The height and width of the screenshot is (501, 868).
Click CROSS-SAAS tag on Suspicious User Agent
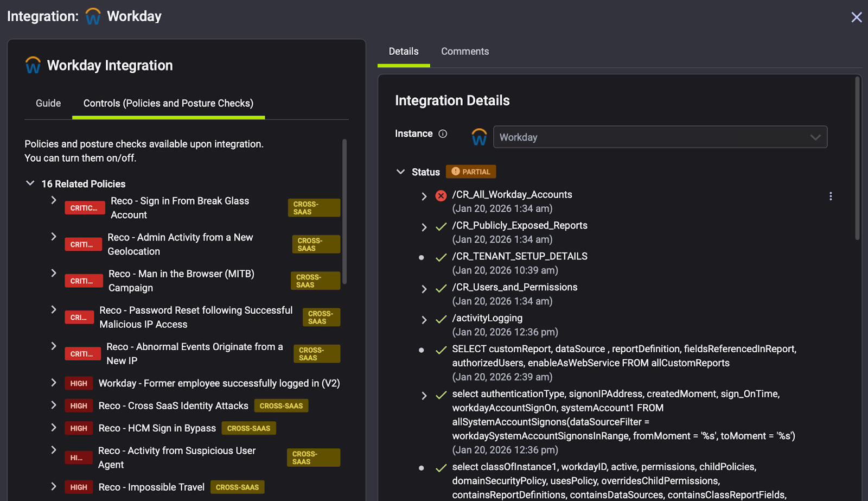[314, 458]
